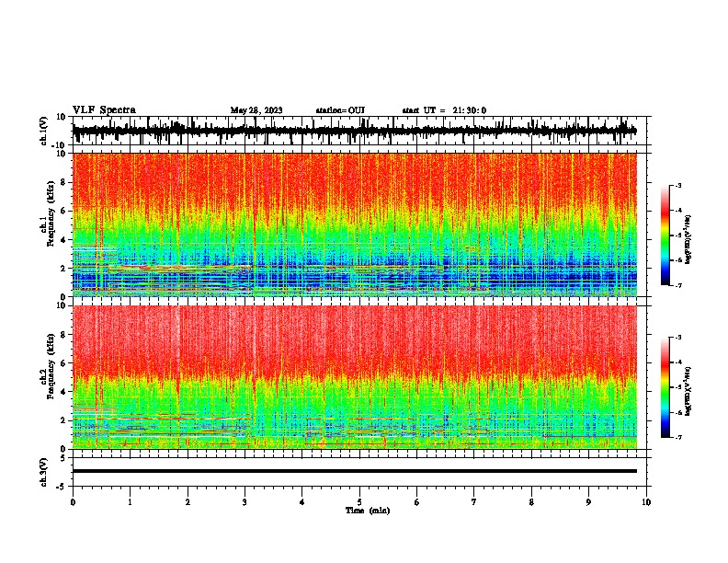Click the ch.1 voltage waveform trace

(355, 131)
